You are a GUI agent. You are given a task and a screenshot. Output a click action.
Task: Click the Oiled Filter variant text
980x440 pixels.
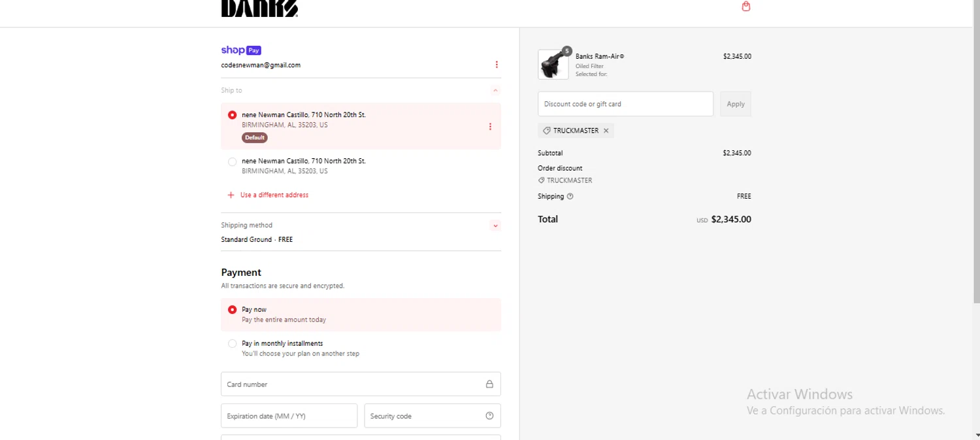click(x=589, y=66)
